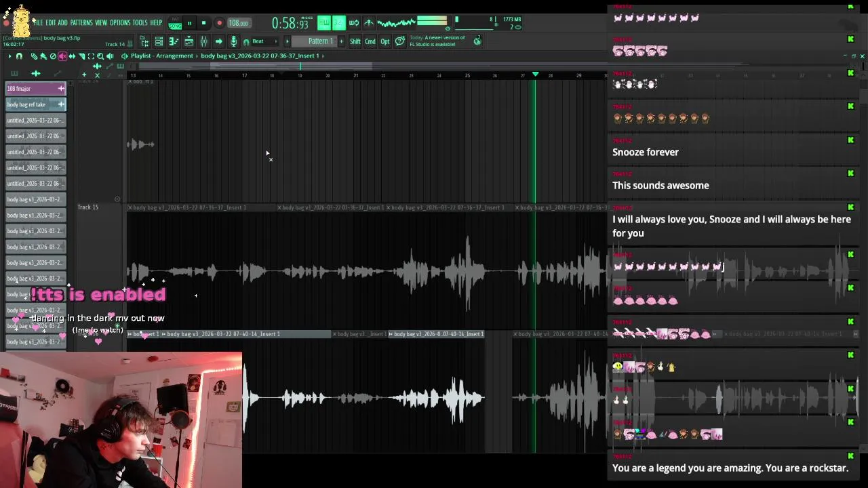The height and width of the screenshot is (488, 868).
Task: Open the VIEW menu
Action: click(101, 22)
